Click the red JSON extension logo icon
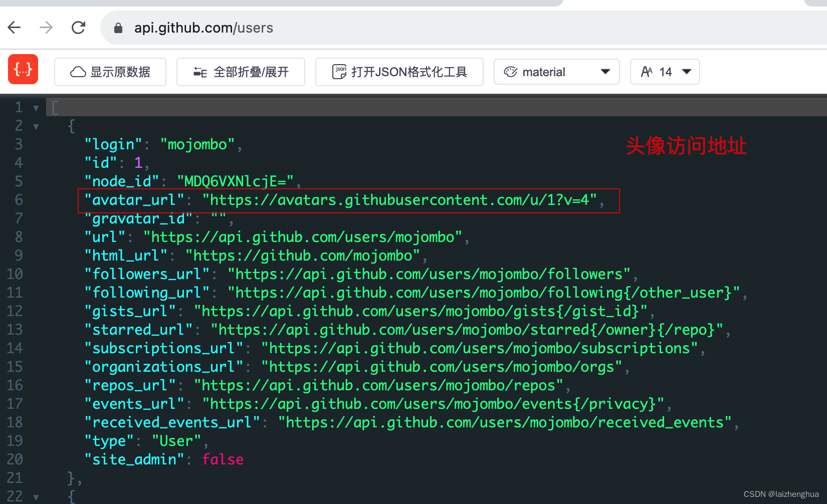The image size is (827, 504). 23,69
